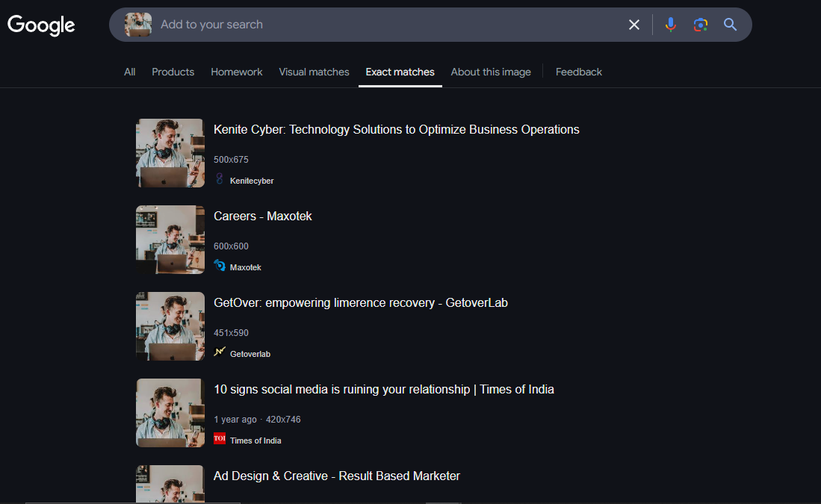821x504 pixels.
Task: Click the Times of India source name
Action: tap(255, 441)
